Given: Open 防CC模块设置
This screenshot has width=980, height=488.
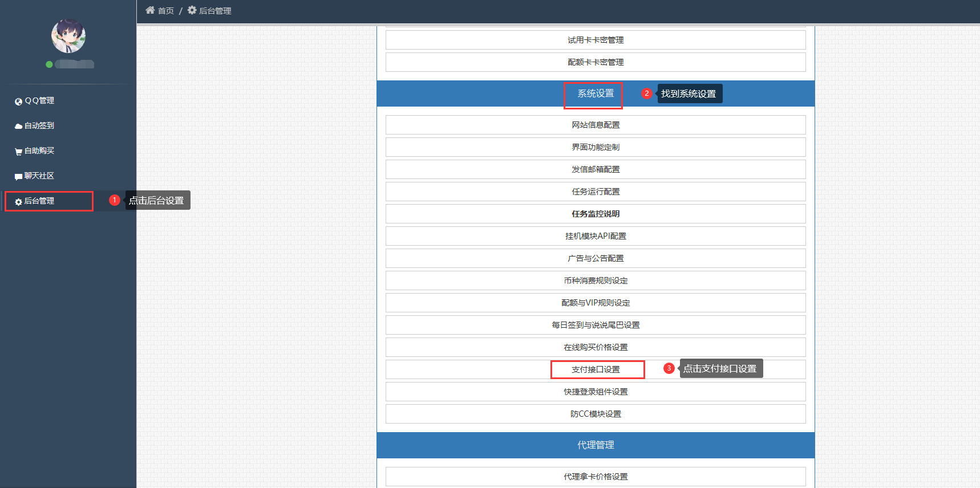Looking at the screenshot, I should coord(596,414).
